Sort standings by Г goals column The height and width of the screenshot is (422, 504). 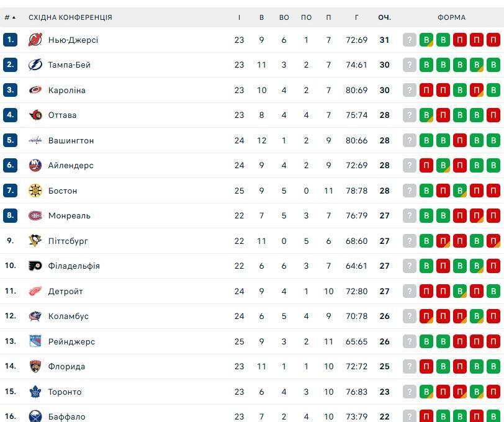coord(357,17)
